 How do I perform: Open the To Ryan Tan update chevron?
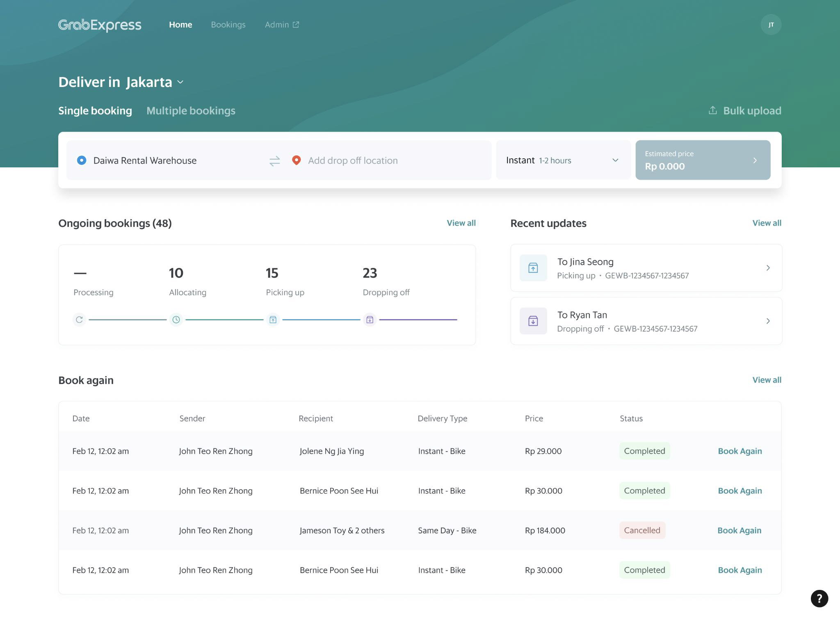pyautogui.click(x=768, y=321)
